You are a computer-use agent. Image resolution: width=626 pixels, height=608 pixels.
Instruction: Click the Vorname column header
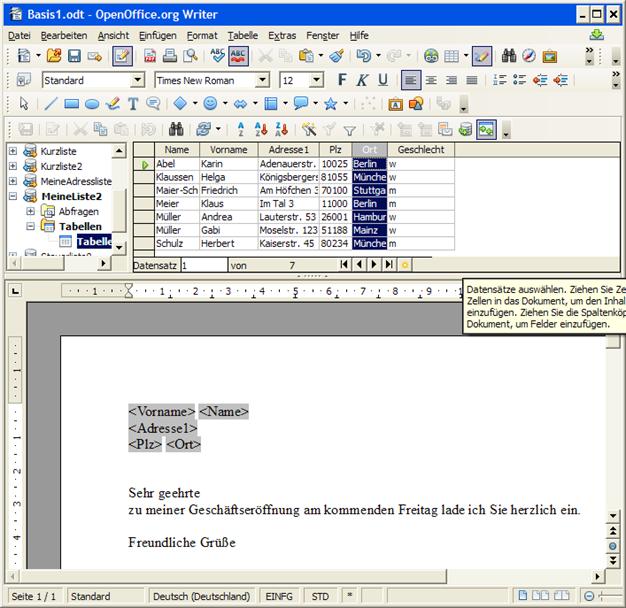pyautogui.click(x=228, y=149)
